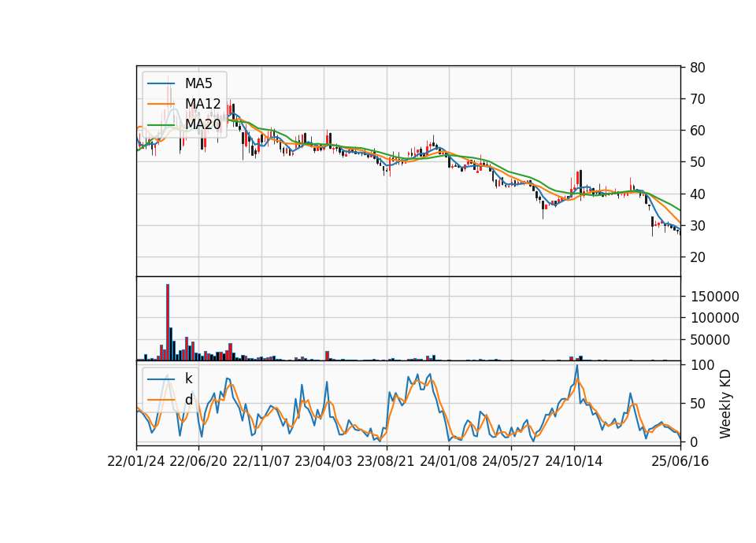Viewport: 756px width, 543px height.
Task: Click the volume axis value 100000
Action: pyautogui.click(x=714, y=318)
